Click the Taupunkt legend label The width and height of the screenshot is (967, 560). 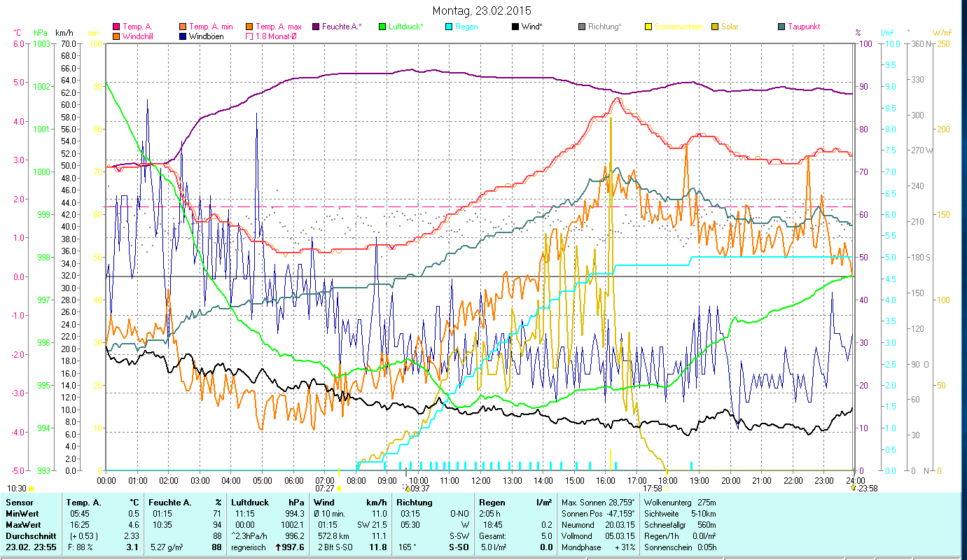point(803,27)
